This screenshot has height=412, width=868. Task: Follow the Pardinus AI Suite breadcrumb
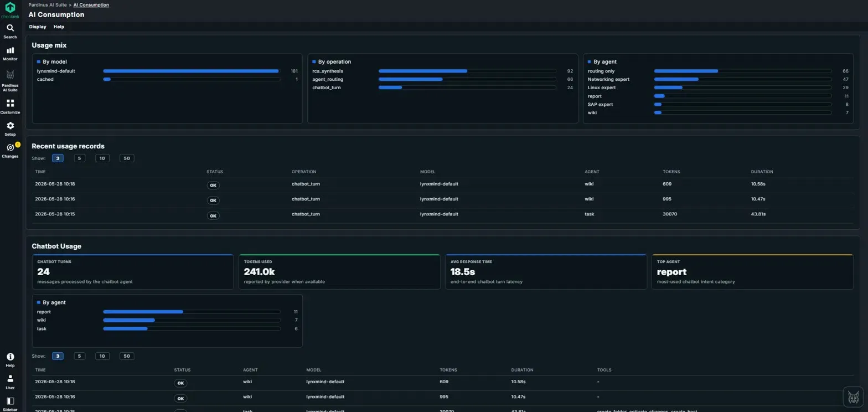tap(49, 4)
